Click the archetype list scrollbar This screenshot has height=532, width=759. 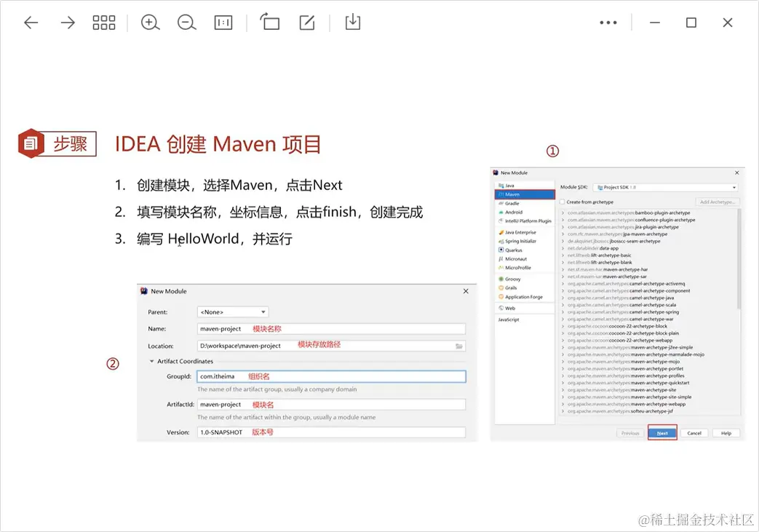[x=739, y=259]
